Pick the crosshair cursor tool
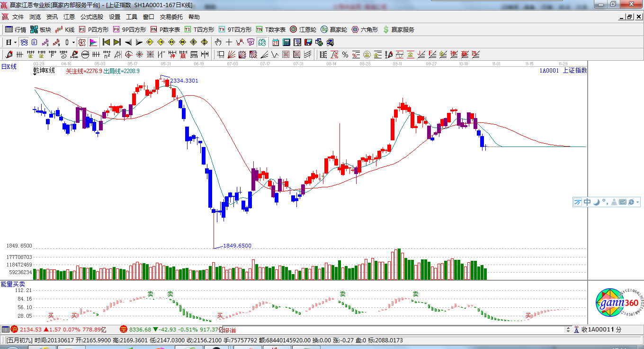644x349 pixels. pyautogui.click(x=229, y=42)
